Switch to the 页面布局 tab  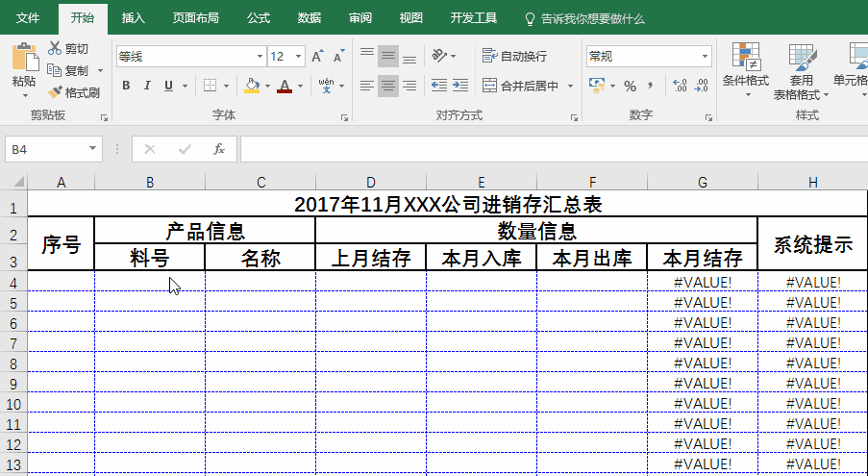tap(195, 18)
